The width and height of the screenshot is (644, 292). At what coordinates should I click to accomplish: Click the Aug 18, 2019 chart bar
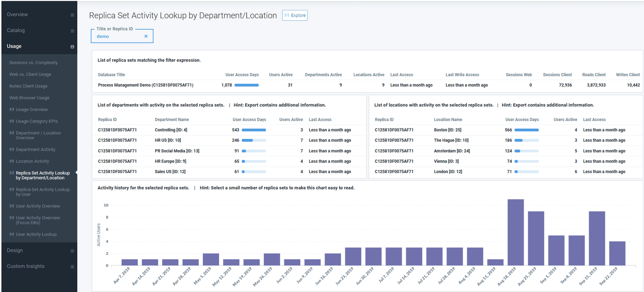click(515, 232)
